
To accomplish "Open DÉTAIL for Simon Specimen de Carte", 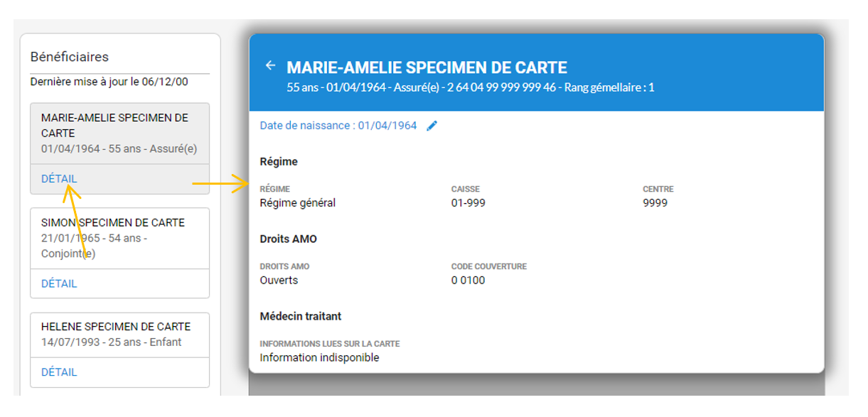I will (x=59, y=283).
